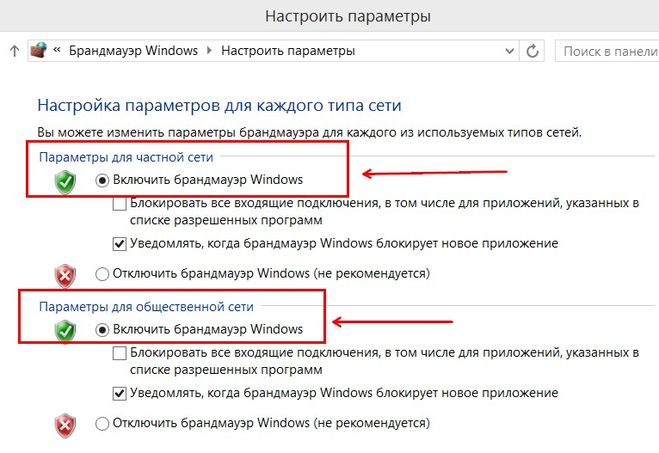Enable Windows firewall for public network

pyautogui.click(x=102, y=330)
